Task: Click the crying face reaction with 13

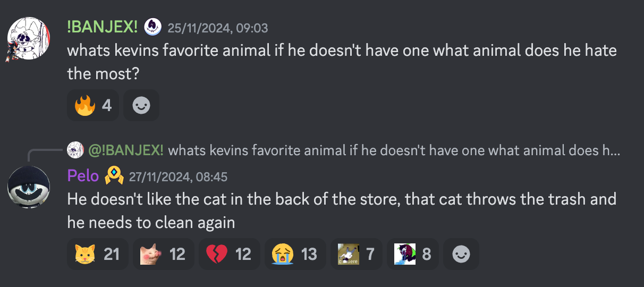Action: pos(295,255)
